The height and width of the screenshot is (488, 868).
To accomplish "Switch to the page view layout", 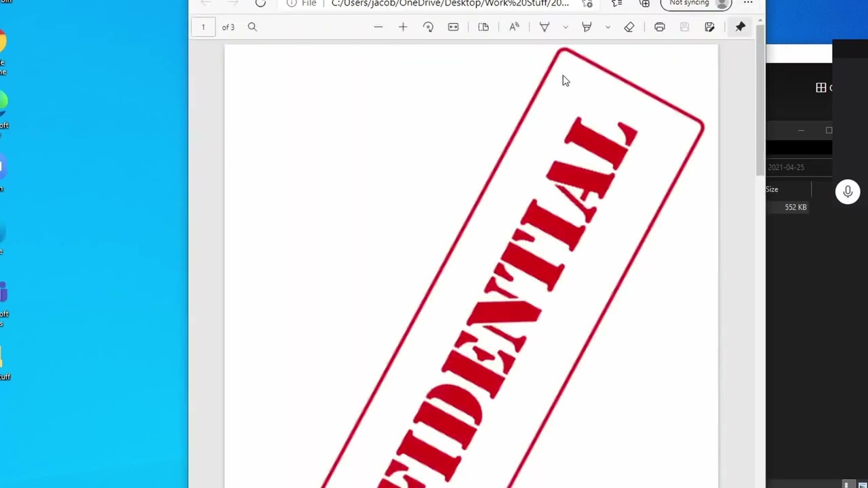I will click(x=484, y=27).
